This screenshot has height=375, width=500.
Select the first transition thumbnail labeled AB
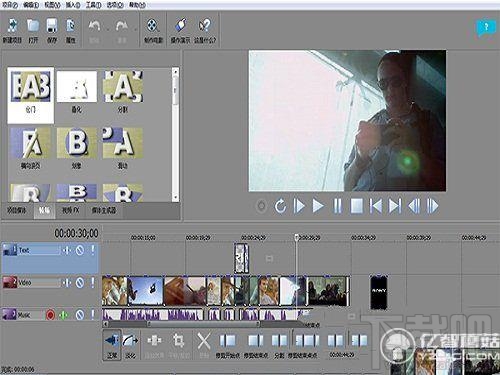(31, 95)
